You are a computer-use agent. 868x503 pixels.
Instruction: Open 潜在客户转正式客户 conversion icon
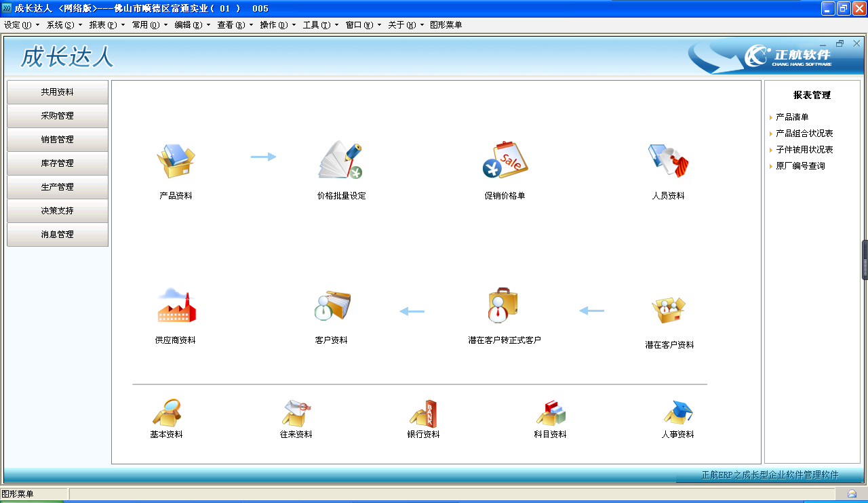[x=503, y=306]
